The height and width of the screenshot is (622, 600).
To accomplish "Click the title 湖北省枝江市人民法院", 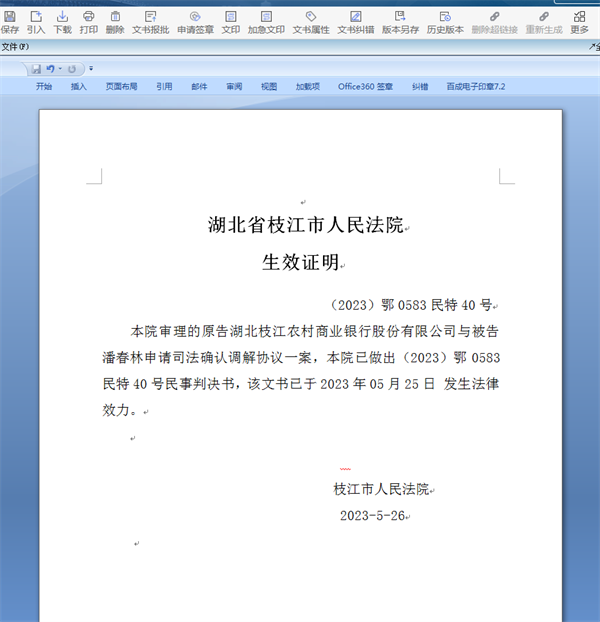I will pyautogui.click(x=306, y=225).
